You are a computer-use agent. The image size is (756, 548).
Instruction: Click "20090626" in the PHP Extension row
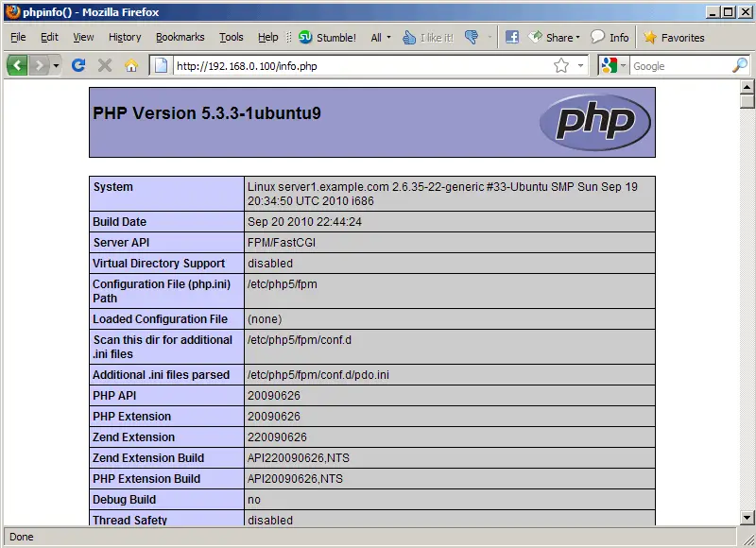[273, 417]
